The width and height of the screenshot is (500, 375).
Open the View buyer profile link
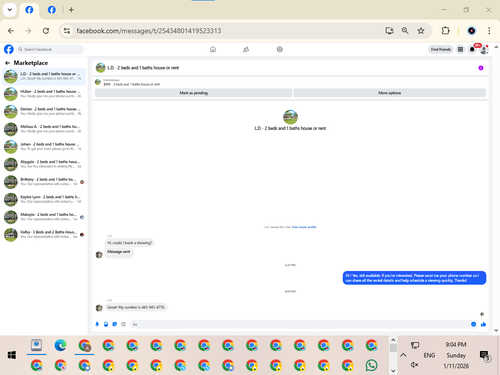pyautogui.click(x=304, y=227)
